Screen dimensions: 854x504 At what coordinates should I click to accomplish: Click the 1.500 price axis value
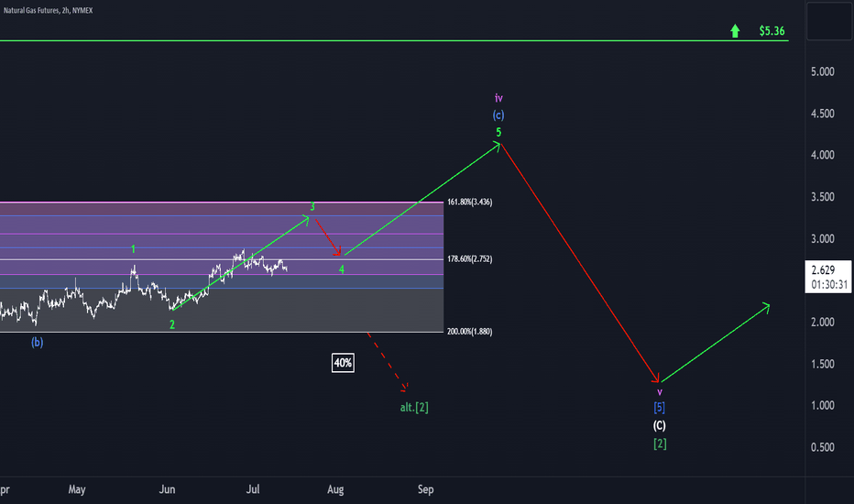pos(823,364)
